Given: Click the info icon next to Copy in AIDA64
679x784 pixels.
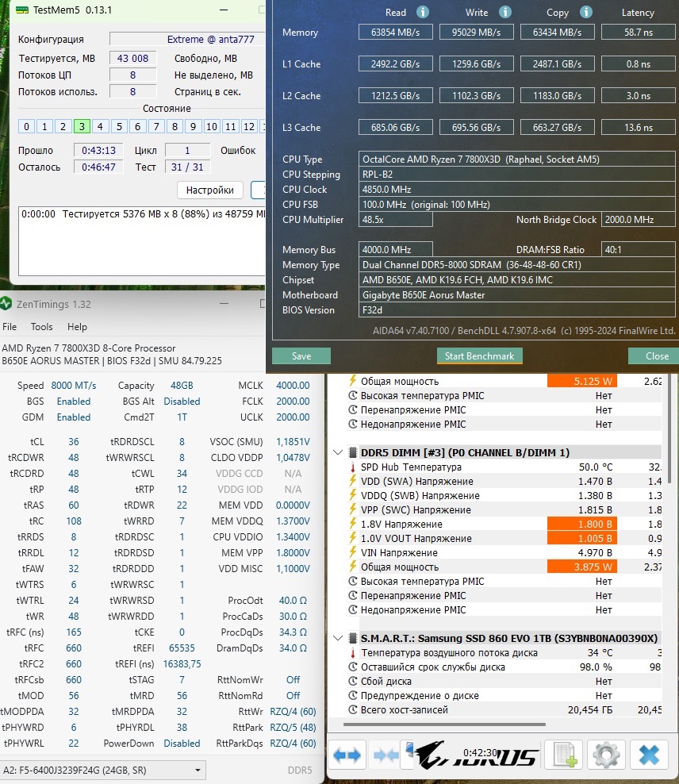Looking at the screenshot, I should coord(586,12).
